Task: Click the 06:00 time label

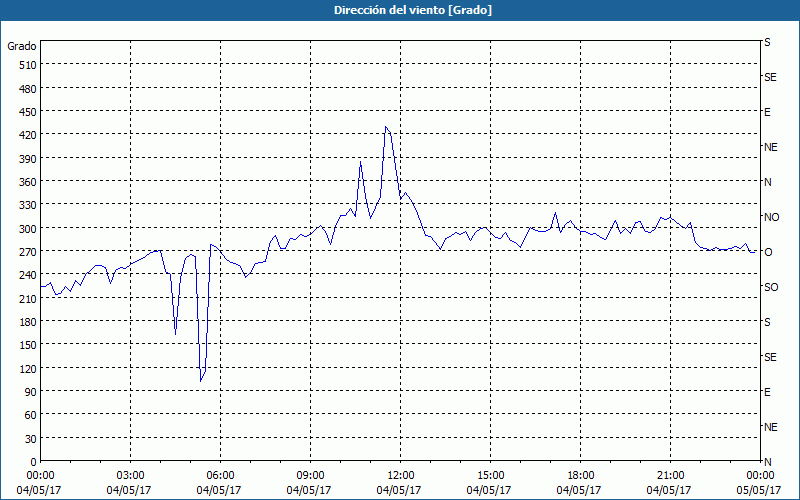Action: point(220,476)
